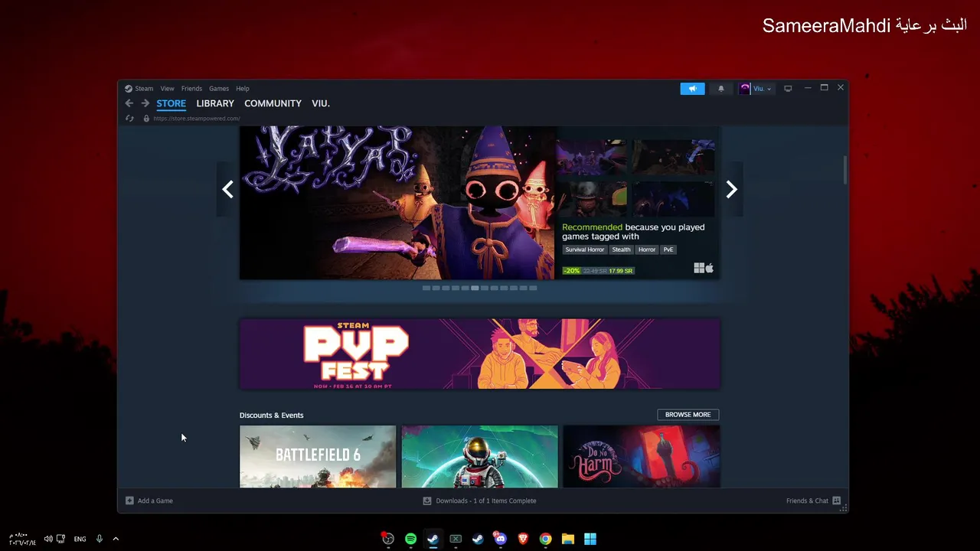
Task: Switch to Big Picture mode monitor icon
Action: tap(788, 89)
